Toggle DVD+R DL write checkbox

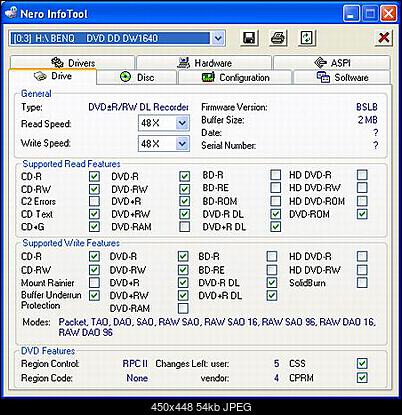[x=272, y=295]
